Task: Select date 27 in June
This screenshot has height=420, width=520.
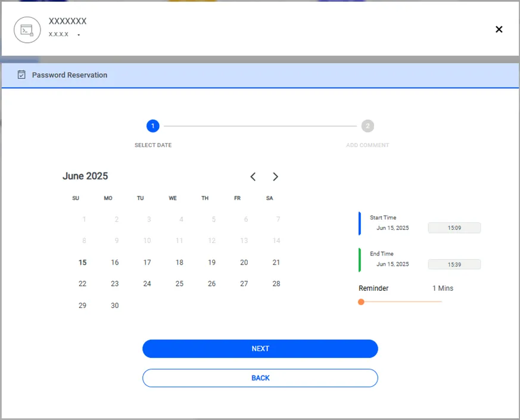Action: [x=244, y=284]
